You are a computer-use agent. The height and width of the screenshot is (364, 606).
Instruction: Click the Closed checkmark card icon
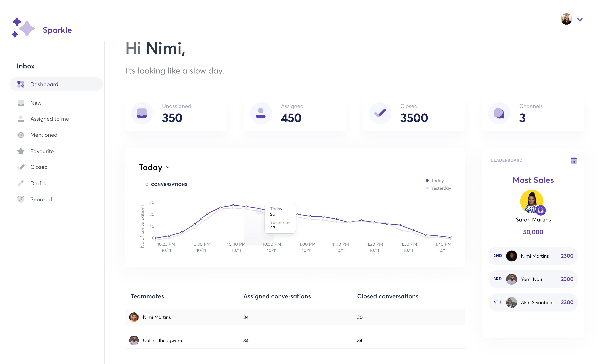coord(380,113)
